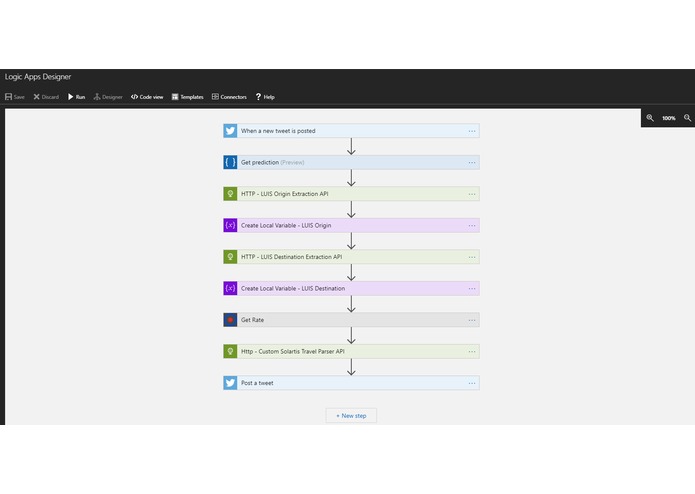This screenshot has height=494, width=695.
Task: Expand 'Http - Custom Solartis Travel Parser API' step
Action: tap(351, 351)
